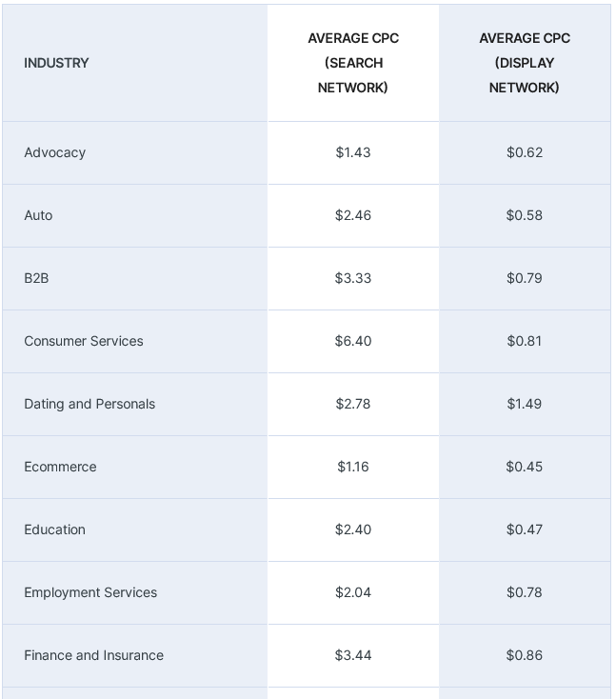
Task: Click the $3.33 search CPC cell
Action: (x=353, y=278)
